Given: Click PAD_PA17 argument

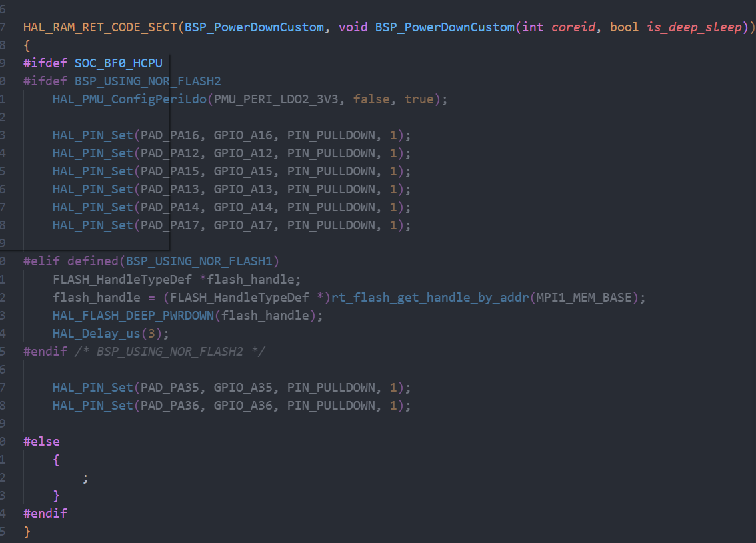Looking at the screenshot, I should pos(170,225).
